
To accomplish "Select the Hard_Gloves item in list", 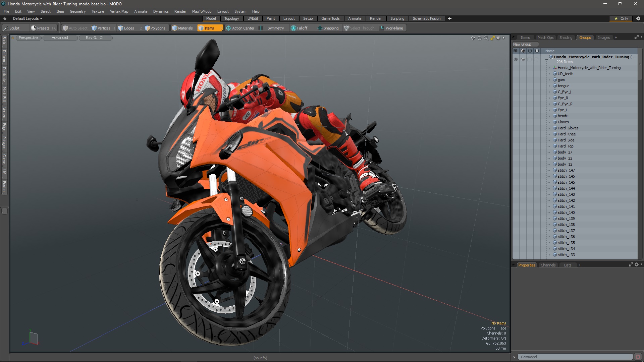I will click(x=568, y=128).
